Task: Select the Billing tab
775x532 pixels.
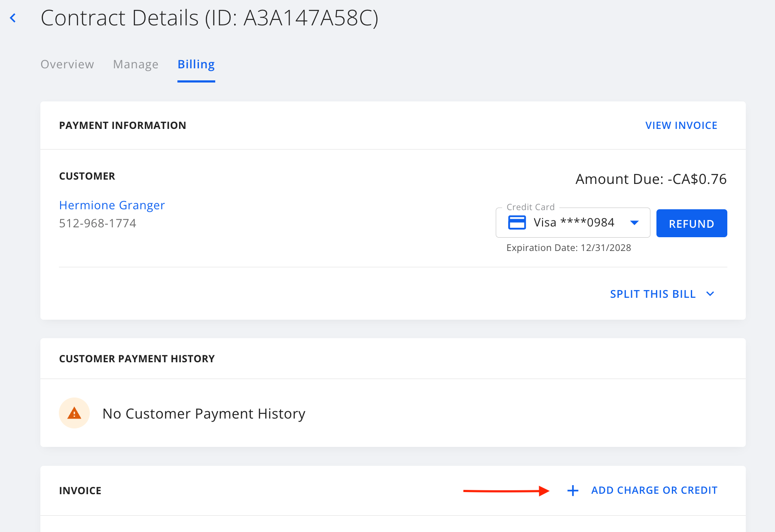Action: 196,64
